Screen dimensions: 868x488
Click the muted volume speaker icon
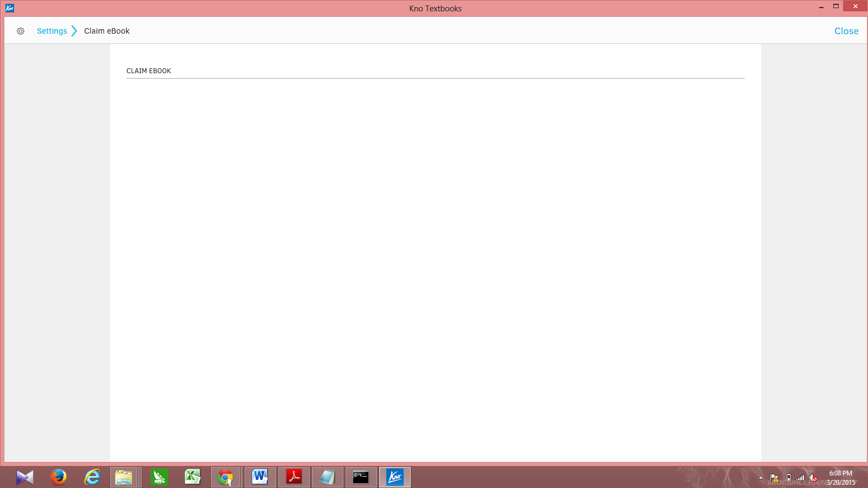tap(813, 478)
